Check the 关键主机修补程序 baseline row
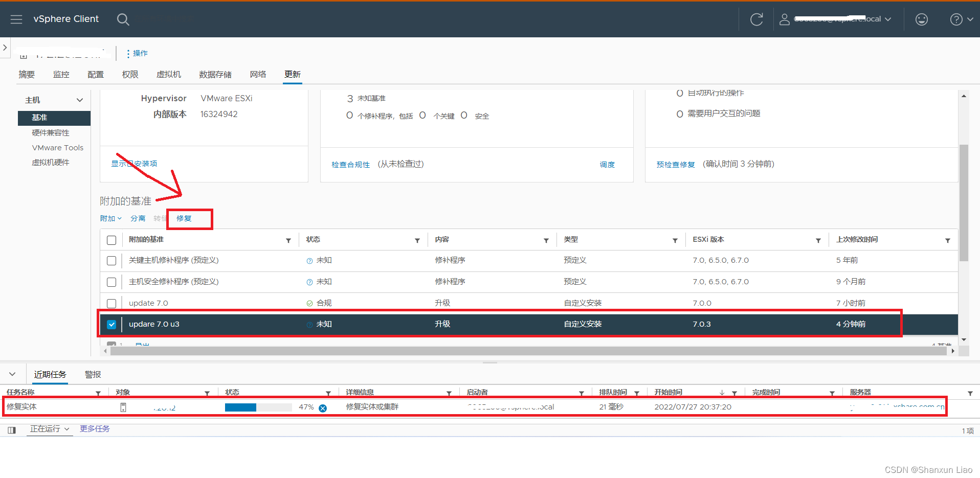Viewport: 980px width, 478px height. point(112,261)
